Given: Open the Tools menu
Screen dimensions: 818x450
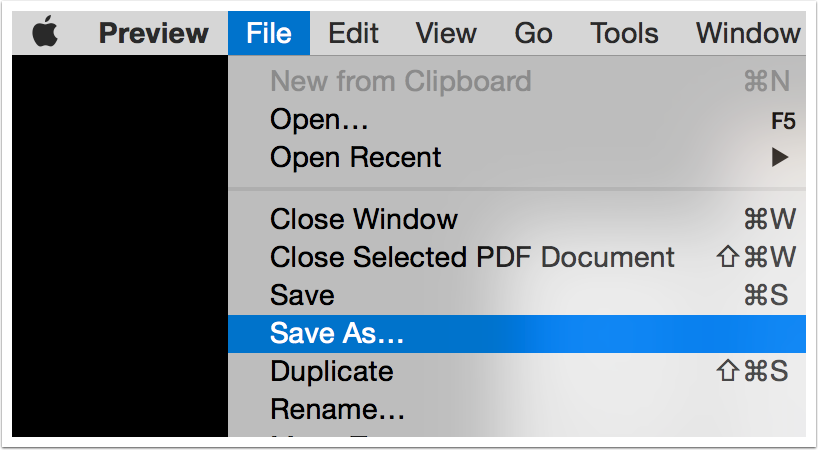Looking at the screenshot, I should (x=624, y=34).
